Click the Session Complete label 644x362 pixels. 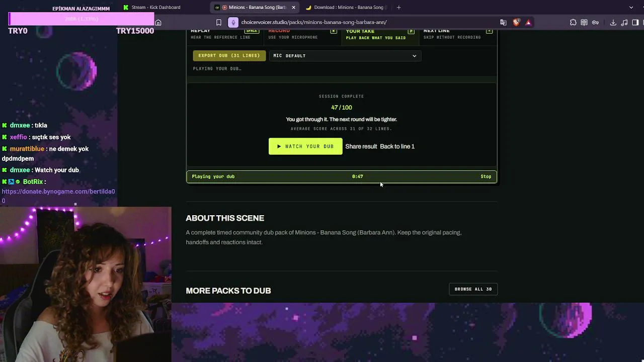coord(342,96)
